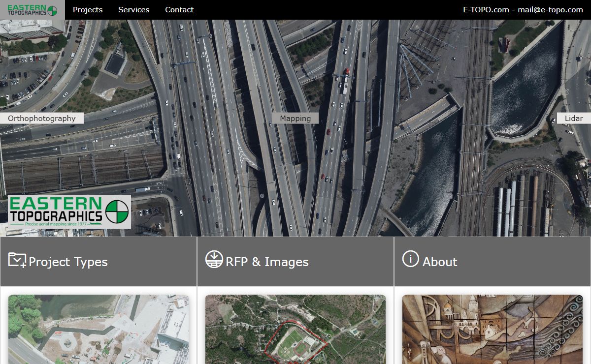Go to the Contact page
This screenshot has height=364, width=591.
179,10
